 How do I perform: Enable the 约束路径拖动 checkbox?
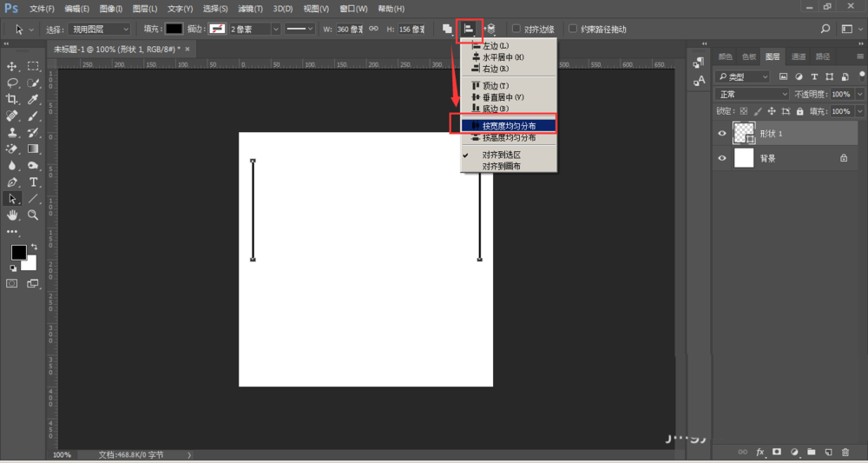click(x=573, y=29)
